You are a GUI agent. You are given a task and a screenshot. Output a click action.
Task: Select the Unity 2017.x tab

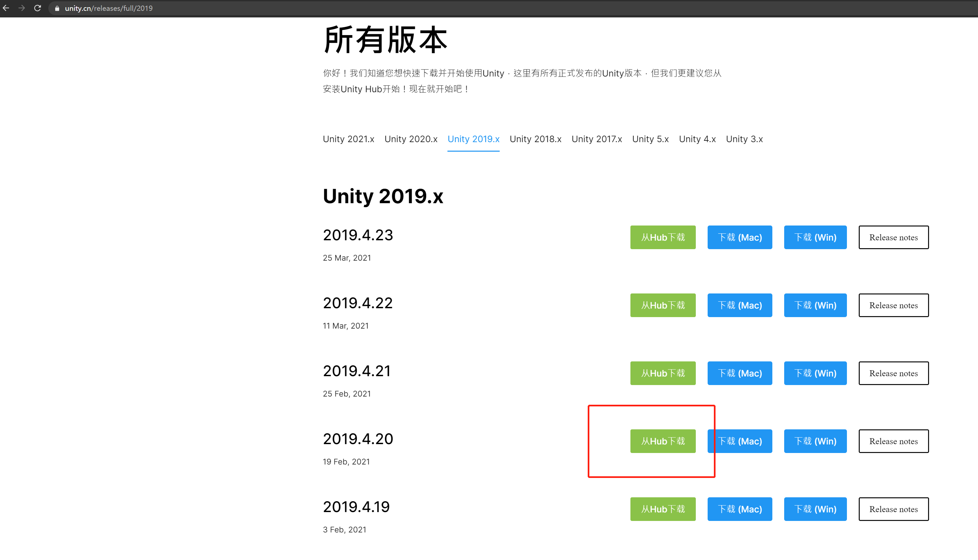click(596, 139)
